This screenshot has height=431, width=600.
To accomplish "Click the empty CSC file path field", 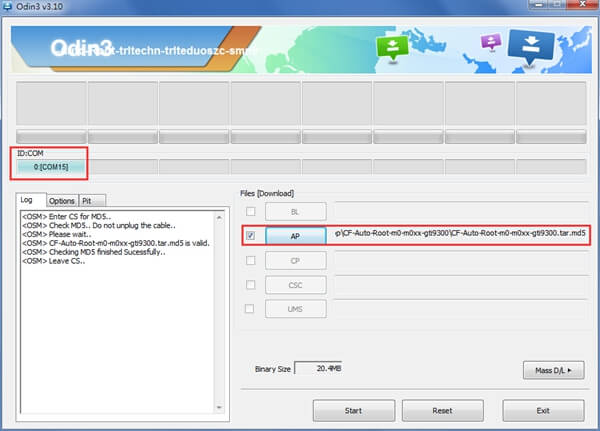I will point(460,284).
